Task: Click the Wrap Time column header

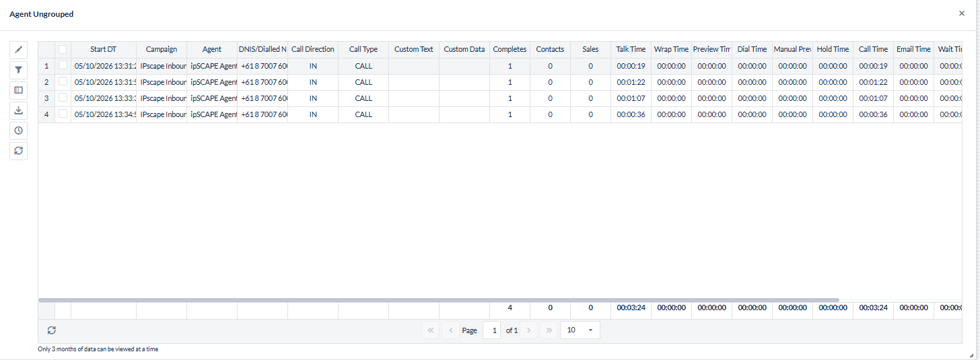Action: [671, 49]
